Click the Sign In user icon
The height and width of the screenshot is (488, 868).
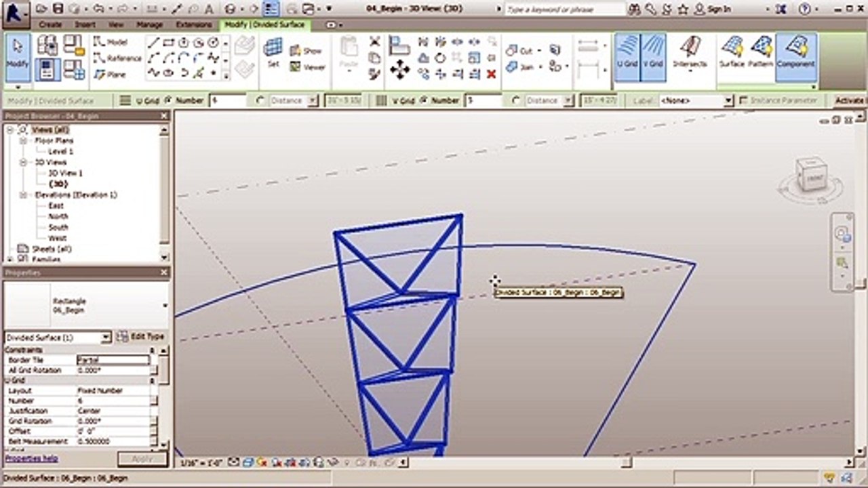tap(699, 9)
